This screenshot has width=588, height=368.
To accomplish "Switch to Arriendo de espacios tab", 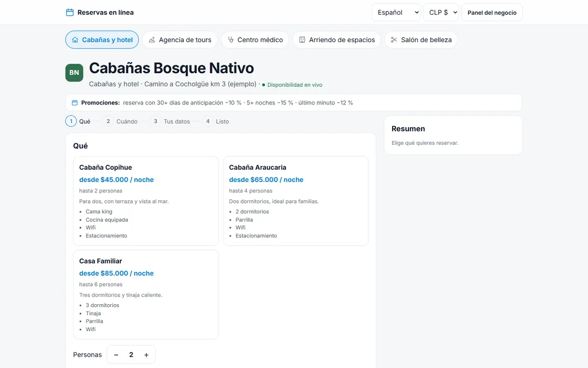I will click(337, 40).
